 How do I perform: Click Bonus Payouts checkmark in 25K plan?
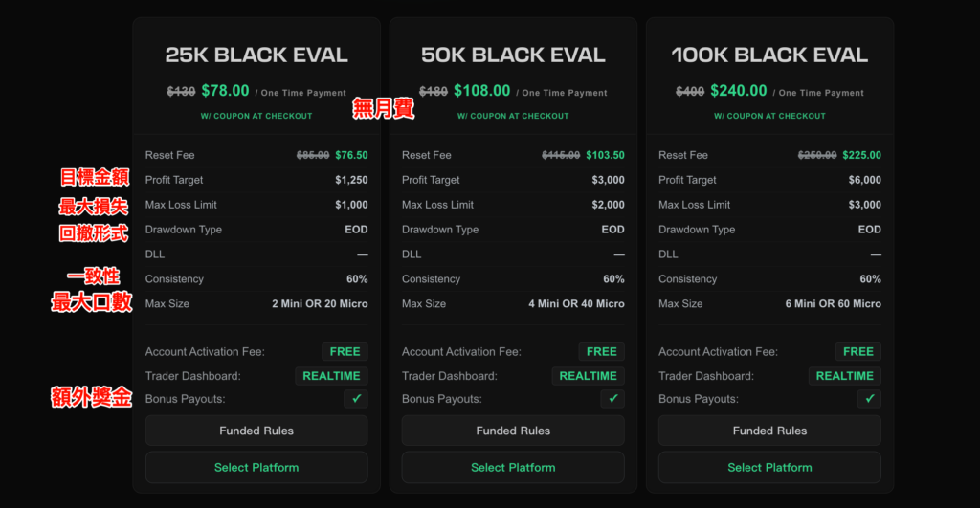pos(356,399)
